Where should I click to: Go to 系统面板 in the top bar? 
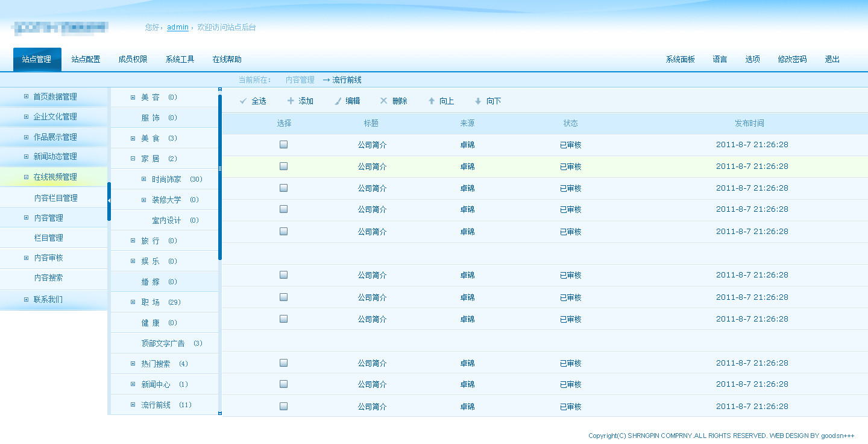point(680,60)
